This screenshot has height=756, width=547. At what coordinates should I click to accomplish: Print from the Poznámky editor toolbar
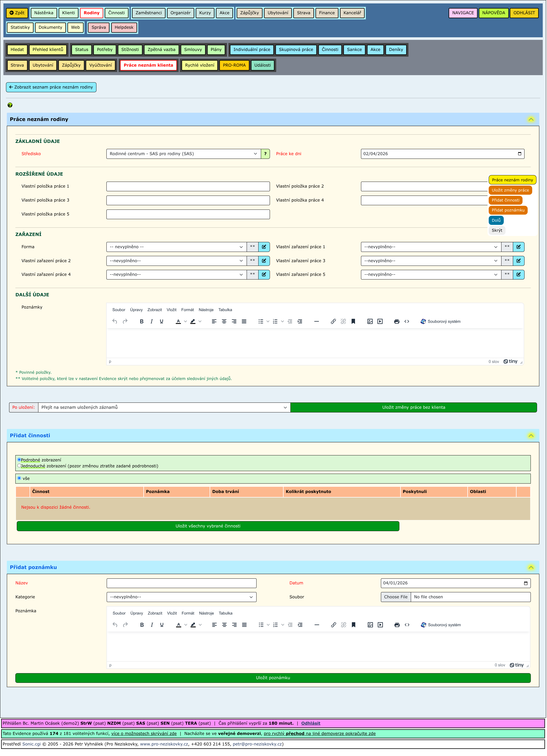tap(397, 322)
